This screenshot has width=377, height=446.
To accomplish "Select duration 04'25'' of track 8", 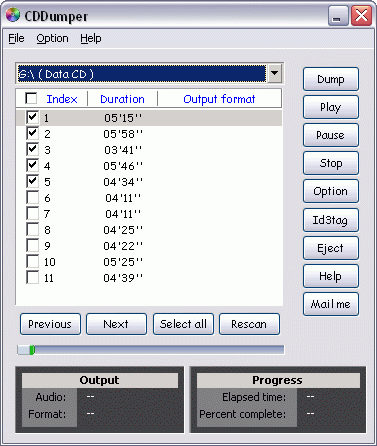I will click(123, 230).
